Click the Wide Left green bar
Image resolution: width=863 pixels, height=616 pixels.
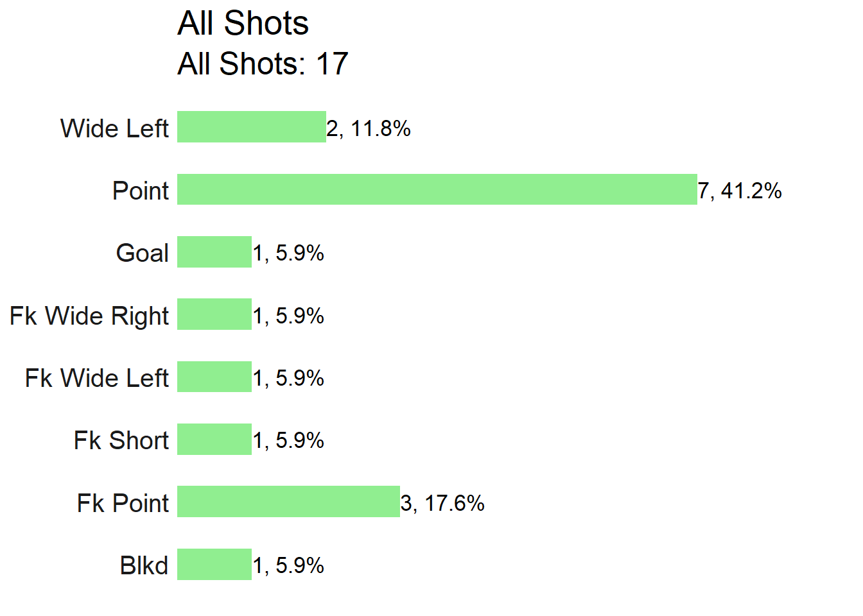pyautogui.click(x=252, y=126)
